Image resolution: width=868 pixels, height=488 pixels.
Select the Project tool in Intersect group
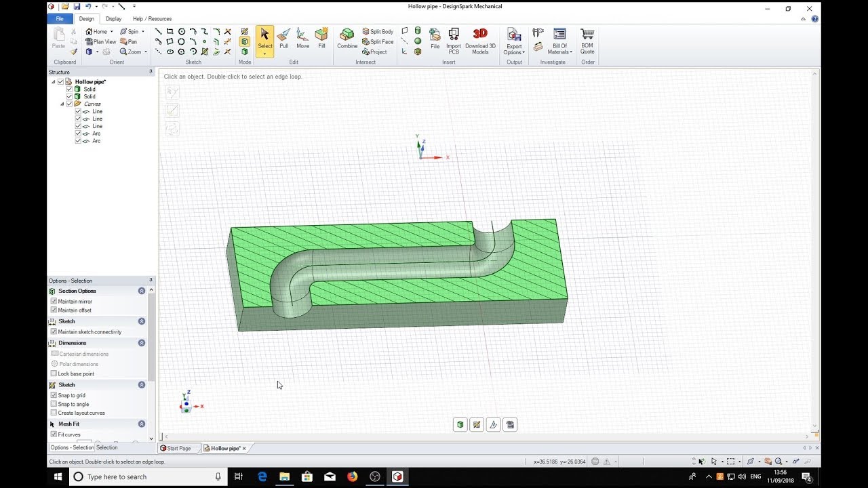(x=374, y=52)
